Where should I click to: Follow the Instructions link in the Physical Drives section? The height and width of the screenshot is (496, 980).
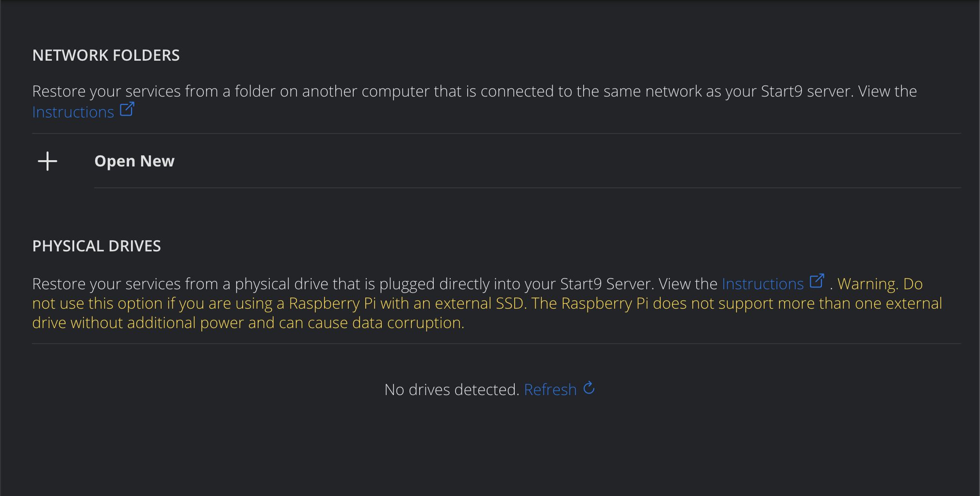(x=762, y=283)
